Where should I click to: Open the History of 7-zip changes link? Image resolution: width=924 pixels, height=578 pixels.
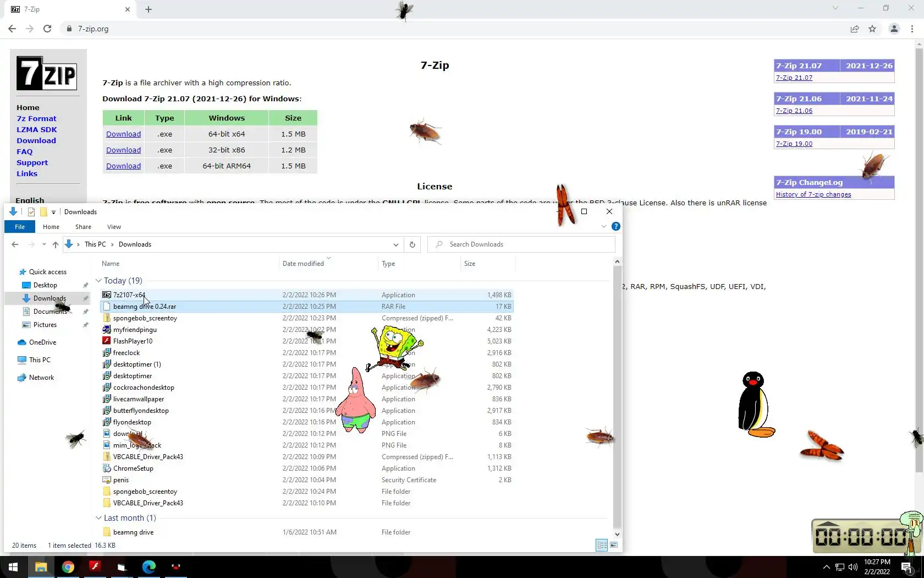click(813, 194)
